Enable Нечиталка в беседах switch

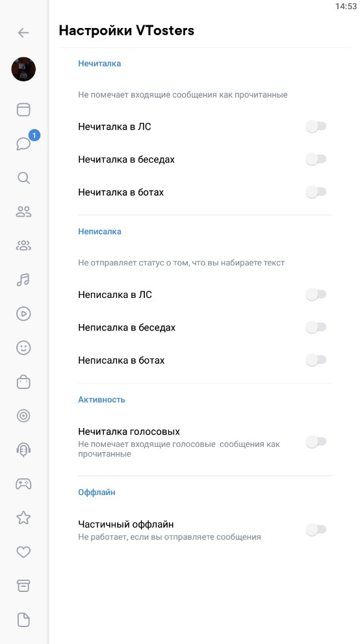point(316,159)
